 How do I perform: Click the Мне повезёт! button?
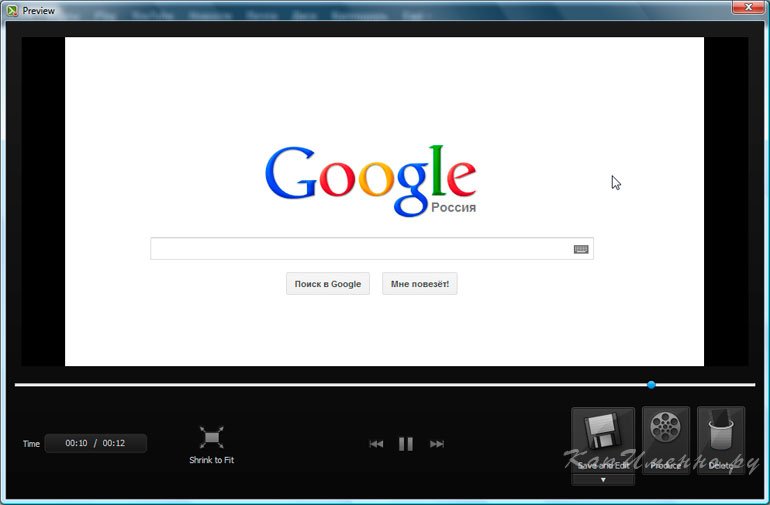419,284
